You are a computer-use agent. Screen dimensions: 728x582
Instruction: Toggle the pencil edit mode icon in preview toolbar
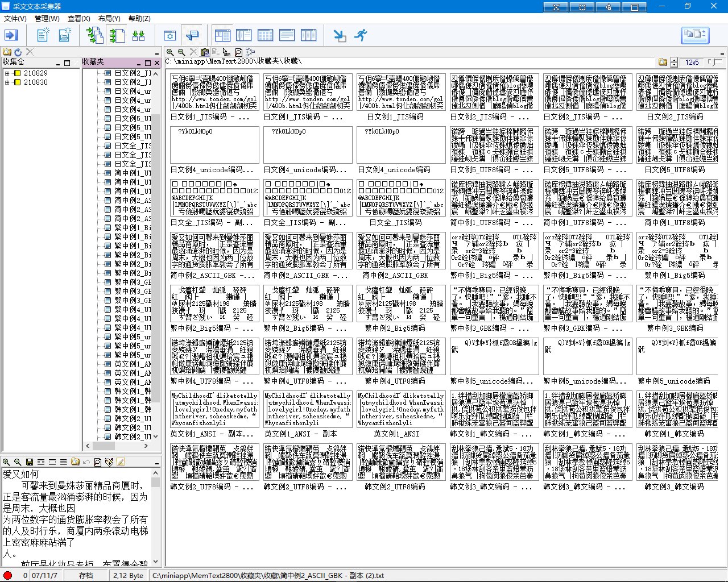click(x=121, y=462)
